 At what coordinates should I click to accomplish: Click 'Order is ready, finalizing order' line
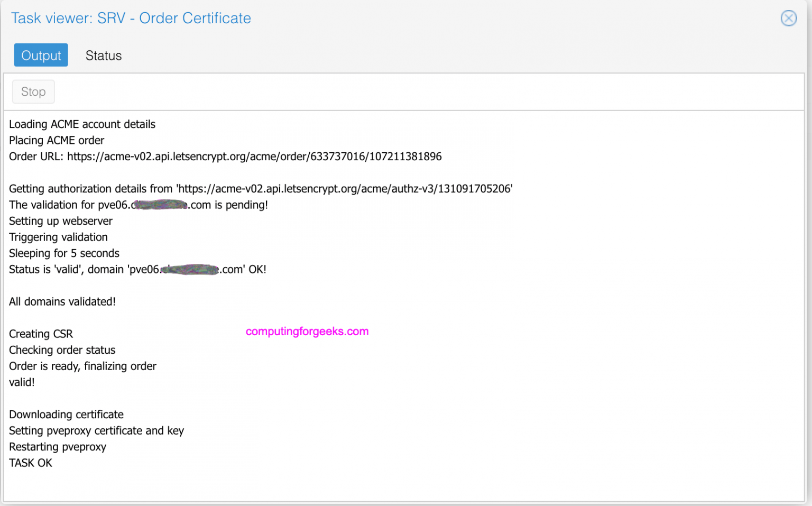tap(82, 366)
